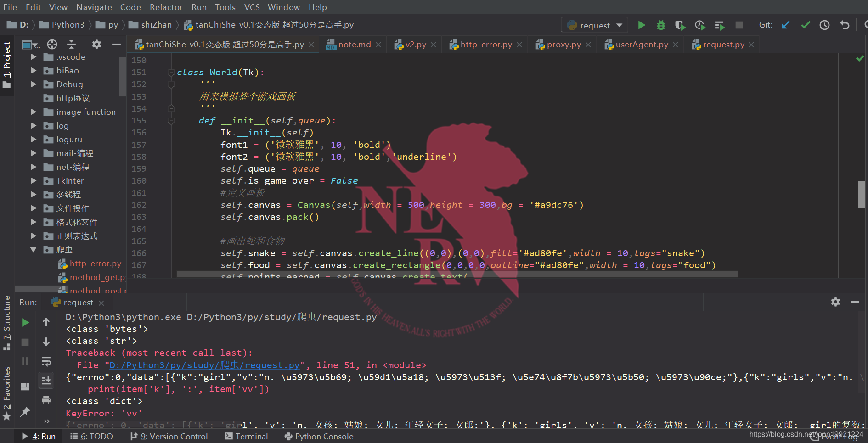Revert changes with undo arrow icon
The width and height of the screenshot is (868, 443).
coord(845,25)
